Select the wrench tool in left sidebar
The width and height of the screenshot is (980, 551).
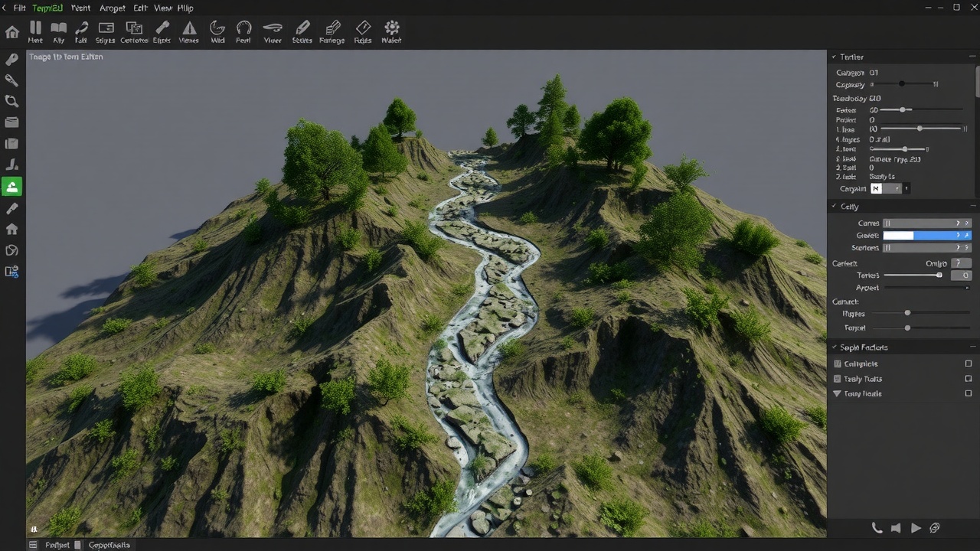[11, 60]
